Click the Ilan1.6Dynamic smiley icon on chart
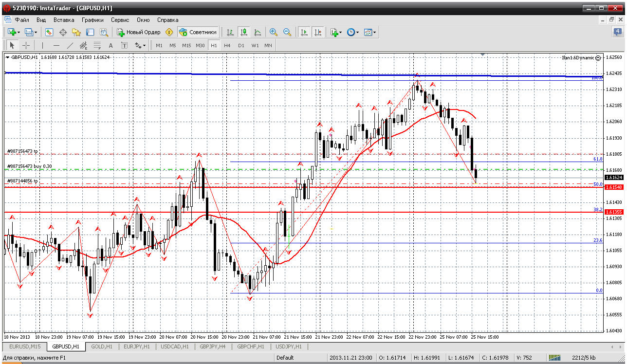The image size is (627, 364). click(x=598, y=58)
